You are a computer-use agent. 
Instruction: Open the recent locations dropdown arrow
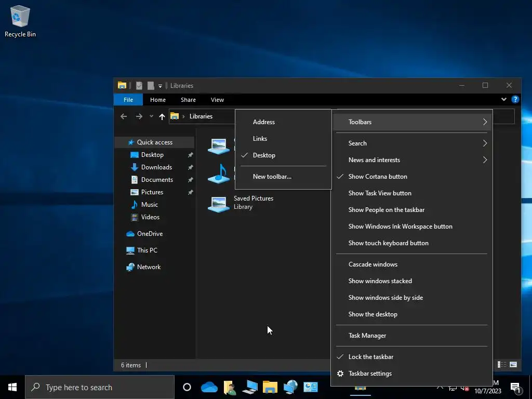[151, 116]
